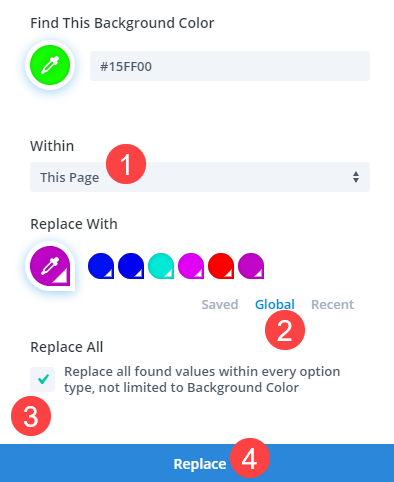Click the red number 2 badge

285,330
